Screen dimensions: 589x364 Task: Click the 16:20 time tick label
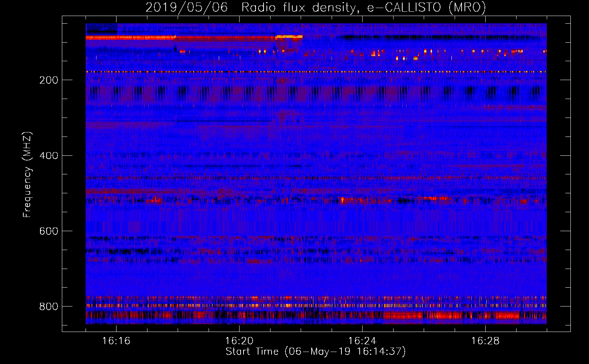[x=239, y=341]
